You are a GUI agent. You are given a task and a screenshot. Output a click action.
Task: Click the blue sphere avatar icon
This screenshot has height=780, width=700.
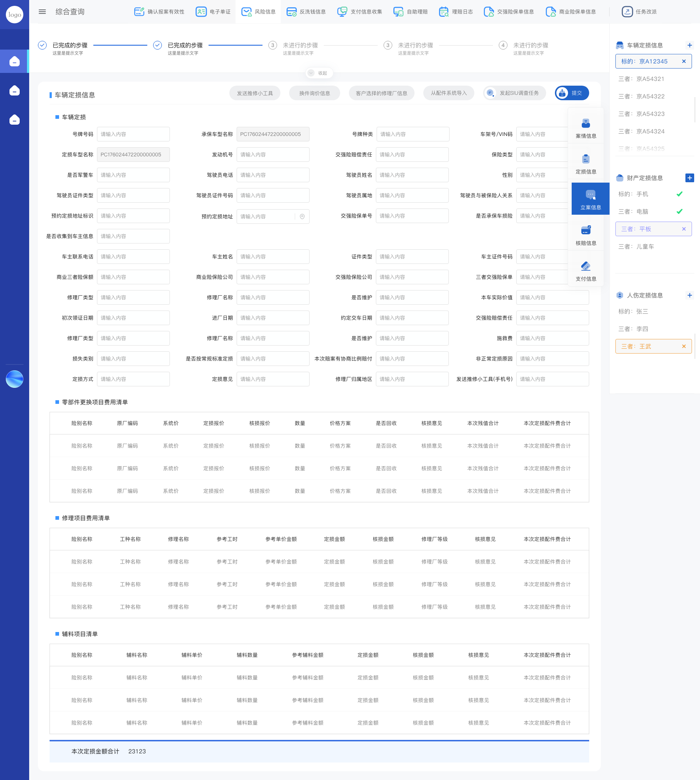15,379
